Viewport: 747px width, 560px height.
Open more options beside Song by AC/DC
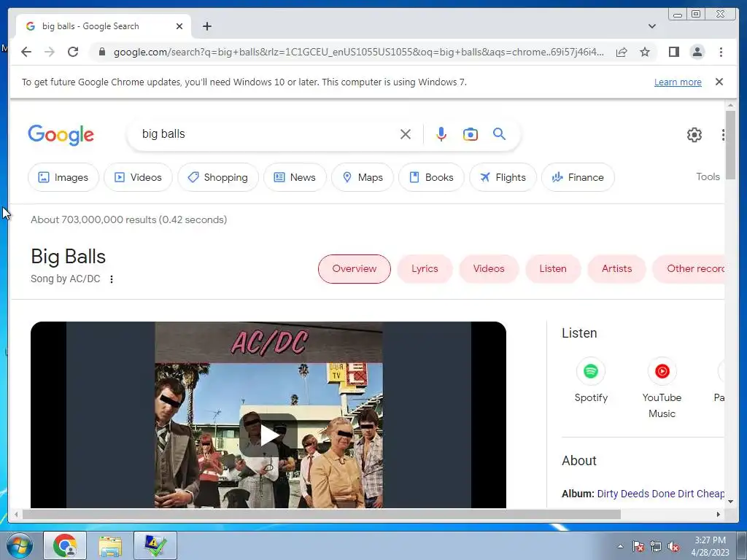112,279
